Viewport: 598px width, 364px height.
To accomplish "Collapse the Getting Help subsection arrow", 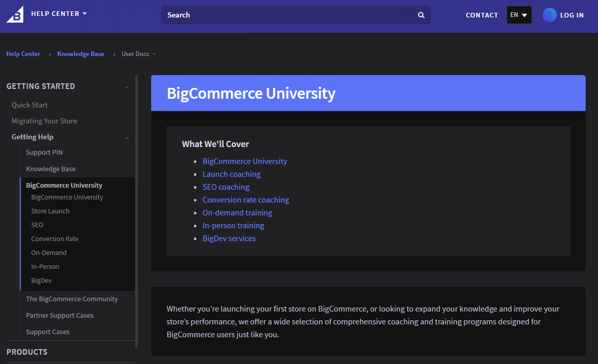I will point(127,138).
